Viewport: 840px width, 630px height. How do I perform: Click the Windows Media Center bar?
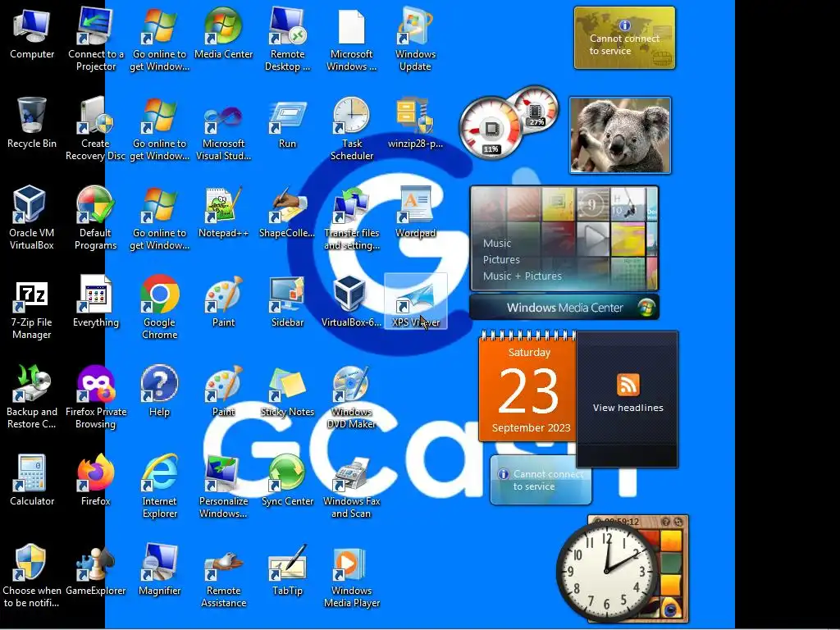[564, 308]
